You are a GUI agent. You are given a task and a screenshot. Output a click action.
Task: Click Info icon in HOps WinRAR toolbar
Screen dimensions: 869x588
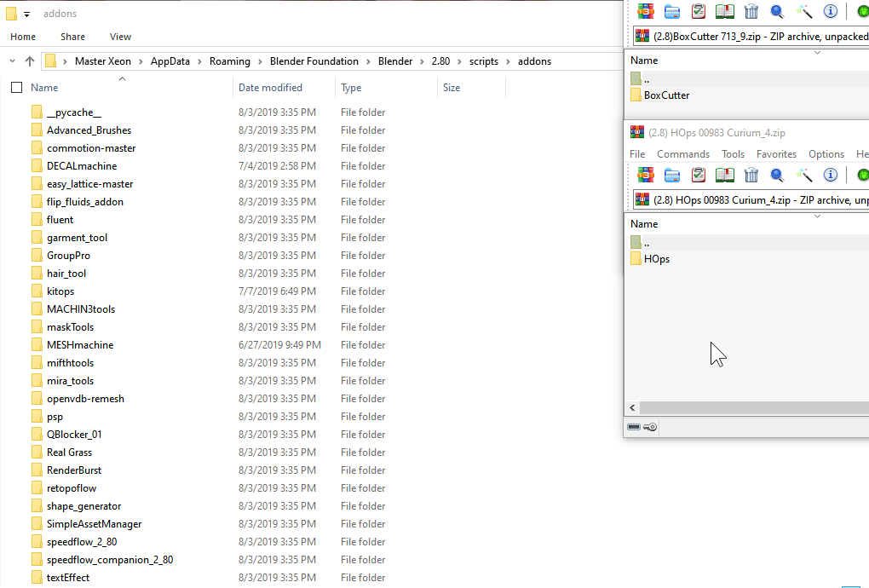830,176
